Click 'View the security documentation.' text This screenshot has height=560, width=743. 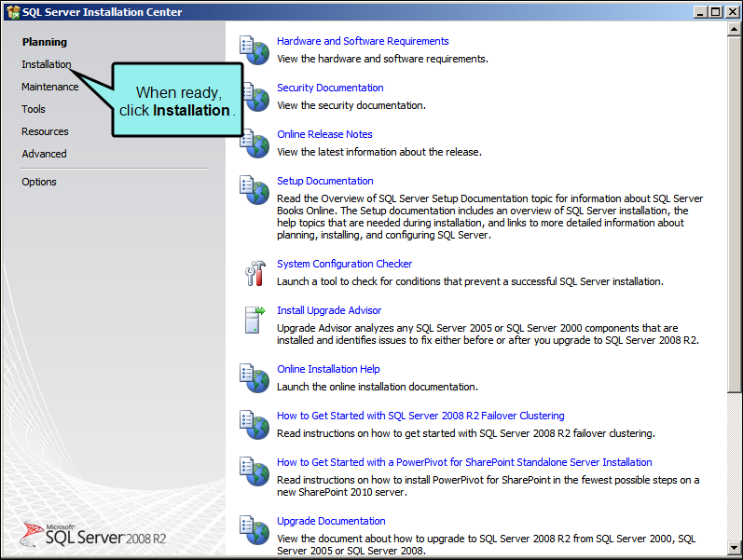click(x=351, y=105)
